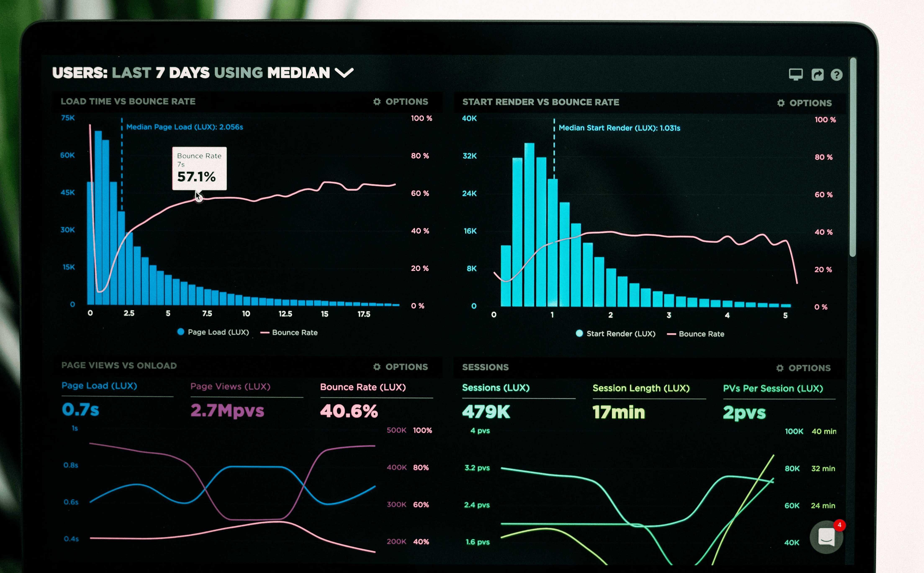Click the "Median Page Load (LUX): 2.056s" label
Image resolution: width=924 pixels, height=573 pixels.
point(185,127)
